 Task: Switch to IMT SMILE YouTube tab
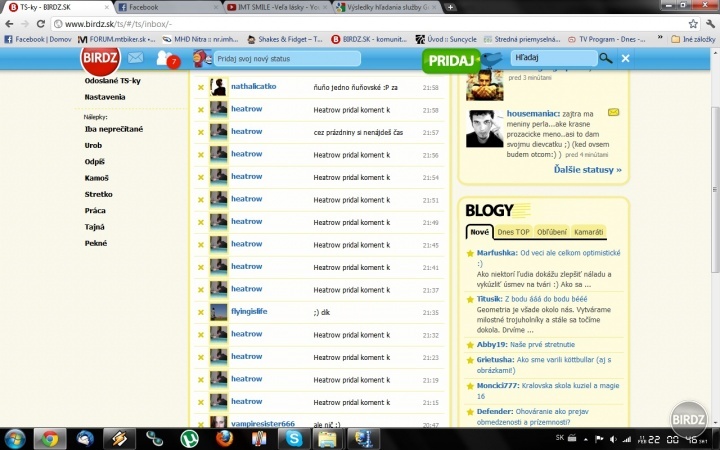click(277, 7)
